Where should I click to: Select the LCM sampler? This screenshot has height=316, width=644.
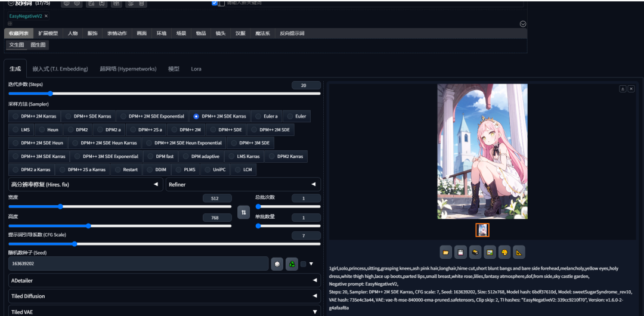(243, 169)
